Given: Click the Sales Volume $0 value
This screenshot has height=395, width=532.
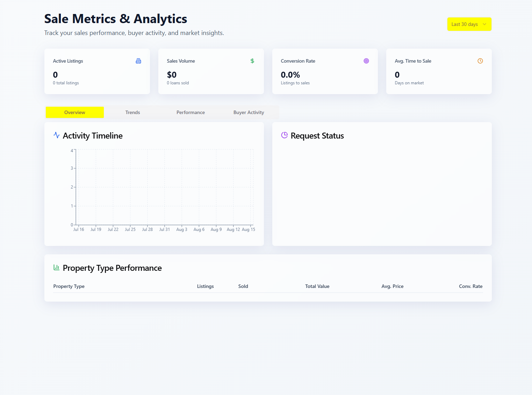Looking at the screenshot, I should point(172,75).
